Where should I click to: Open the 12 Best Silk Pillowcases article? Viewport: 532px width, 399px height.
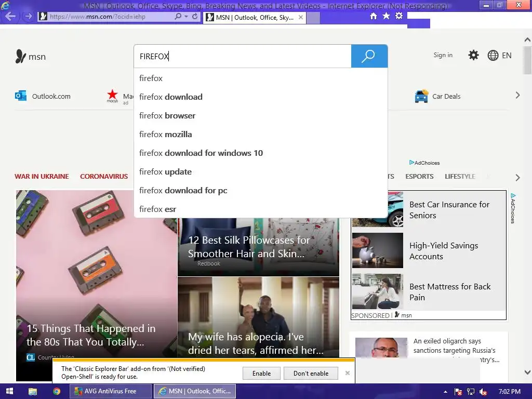pyautogui.click(x=258, y=247)
